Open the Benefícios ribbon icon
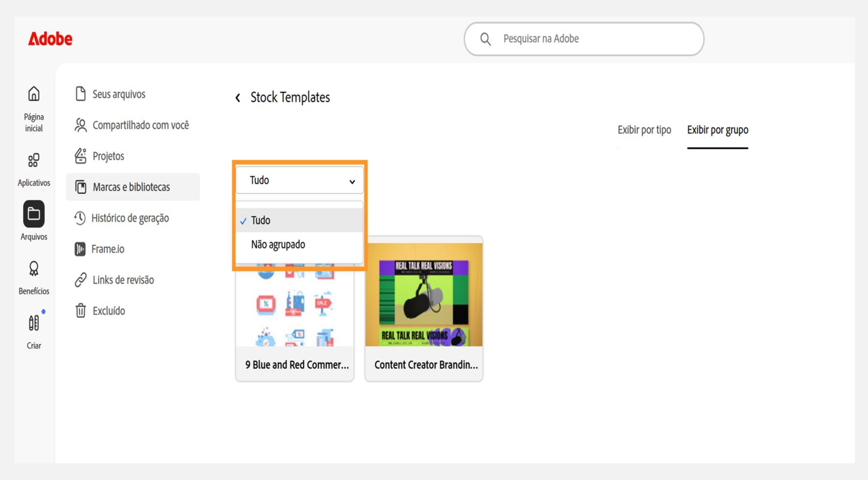 (34, 269)
